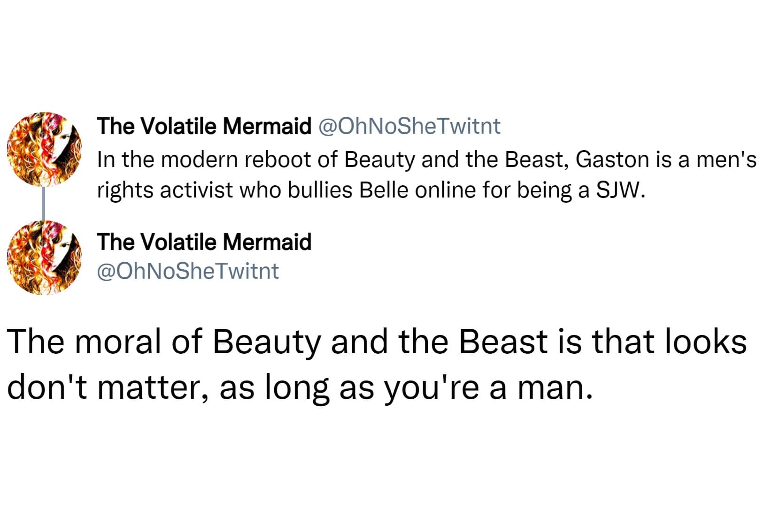The image size is (771, 532).
Task: Click the thread line connecting both avatars
Action: pyautogui.click(x=44, y=203)
